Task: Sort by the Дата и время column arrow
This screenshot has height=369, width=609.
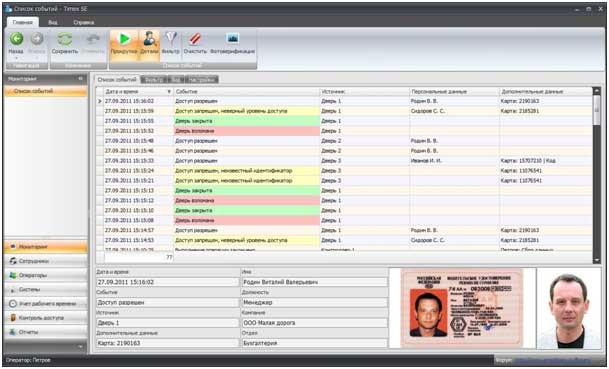Action: coord(169,92)
